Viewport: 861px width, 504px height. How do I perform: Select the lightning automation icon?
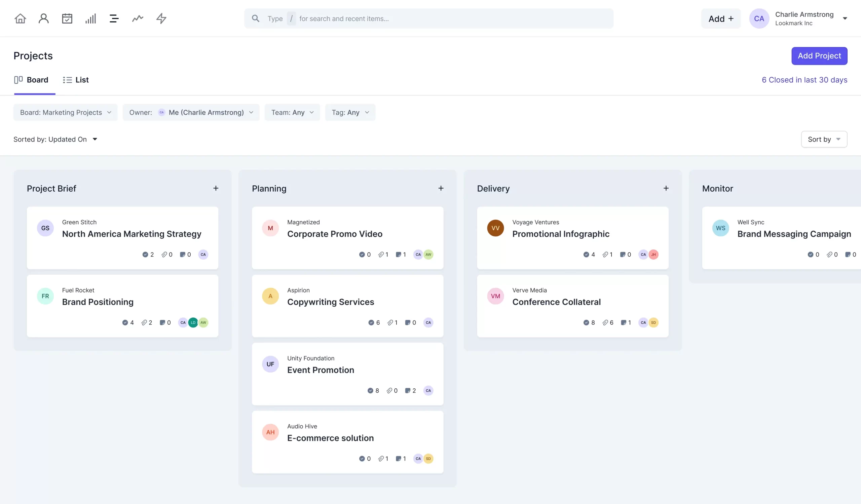click(x=160, y=18)
